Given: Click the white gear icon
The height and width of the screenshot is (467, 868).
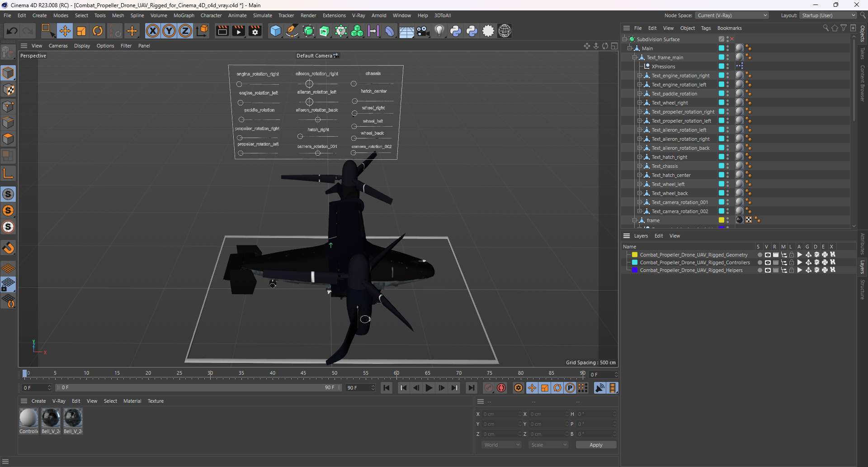Looking at the screenshot, I should [488, 31].
